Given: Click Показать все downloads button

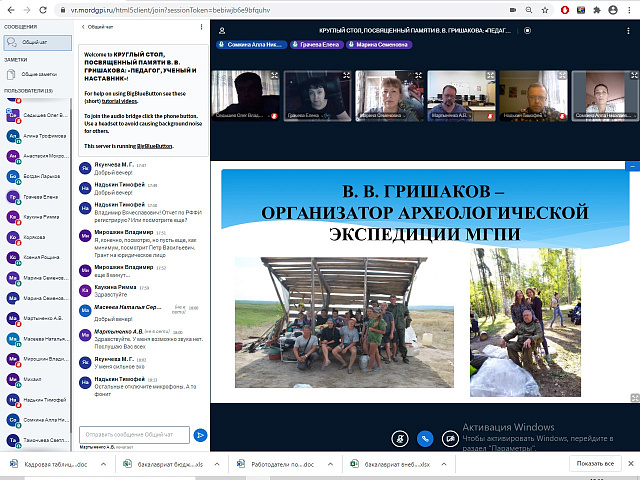Looking at the screenshot, I should (595, 464).
